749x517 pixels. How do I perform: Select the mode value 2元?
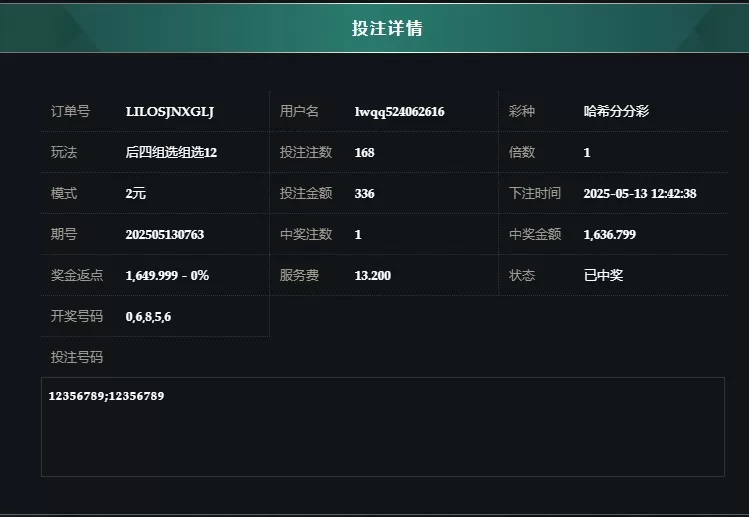click(136, 194)
